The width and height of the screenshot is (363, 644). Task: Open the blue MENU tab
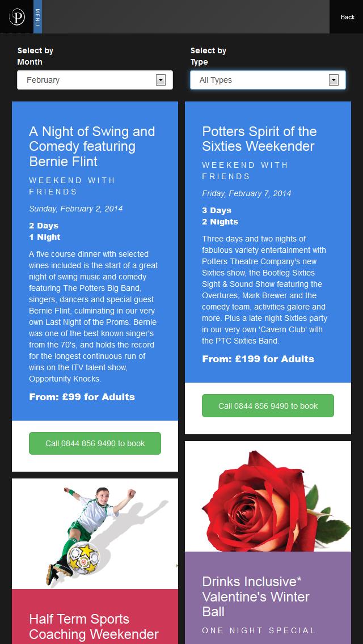(x=37, y=17)
